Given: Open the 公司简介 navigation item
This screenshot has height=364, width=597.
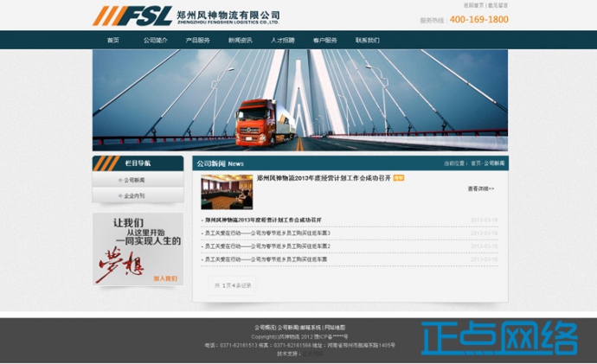Looking at the screenshot, I should pyautogui.click(x=156, y=41).
